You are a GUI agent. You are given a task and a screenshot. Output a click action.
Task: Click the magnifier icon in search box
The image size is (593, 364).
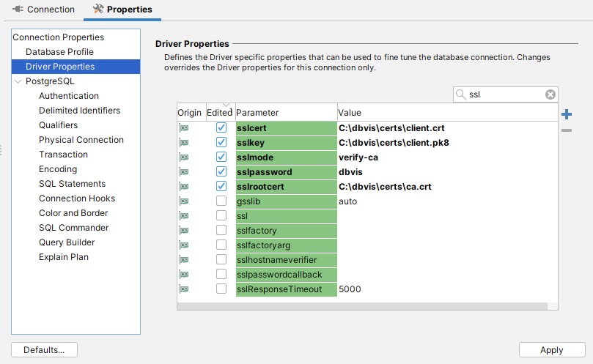click(461, 94)
